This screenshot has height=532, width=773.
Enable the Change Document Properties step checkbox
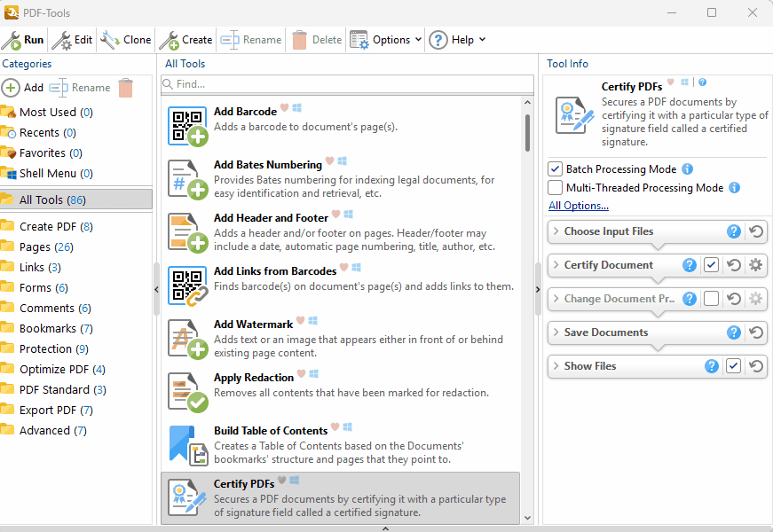coord(711,299)
